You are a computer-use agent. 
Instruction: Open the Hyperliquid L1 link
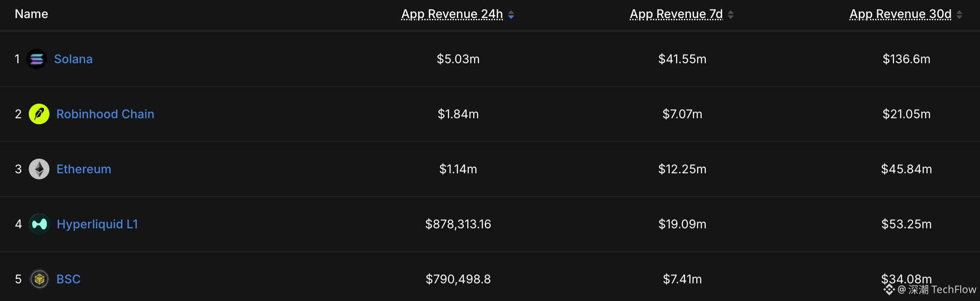(x=97, y=224)
